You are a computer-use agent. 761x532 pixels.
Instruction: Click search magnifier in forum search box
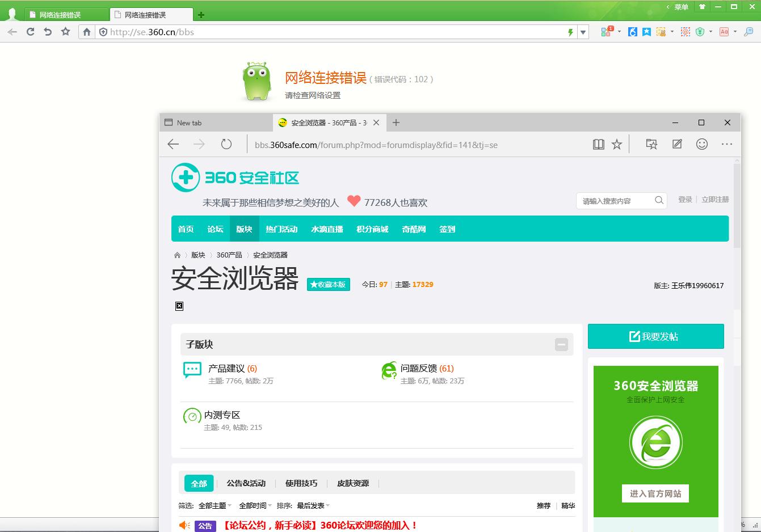659,200
